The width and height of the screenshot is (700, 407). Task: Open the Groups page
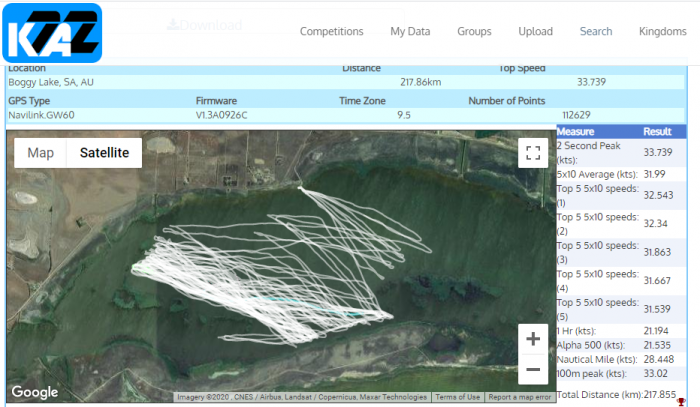tap(474, 31)
